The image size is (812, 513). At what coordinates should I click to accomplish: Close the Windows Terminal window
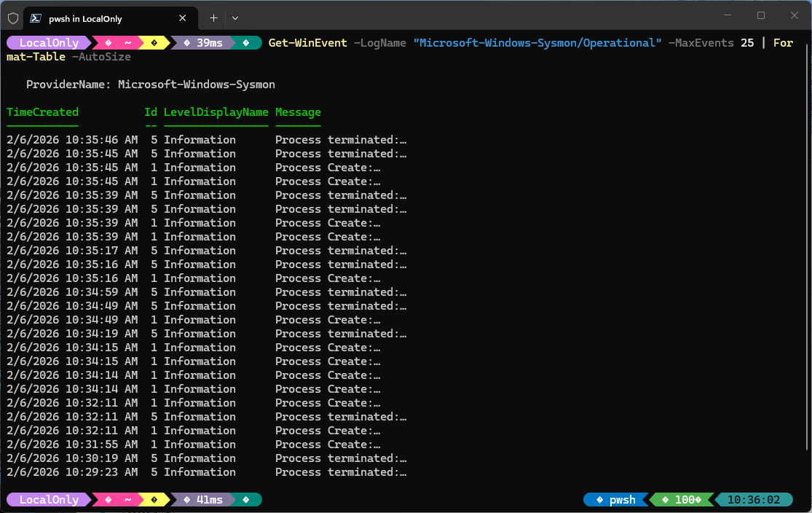(x=794, y=16)
